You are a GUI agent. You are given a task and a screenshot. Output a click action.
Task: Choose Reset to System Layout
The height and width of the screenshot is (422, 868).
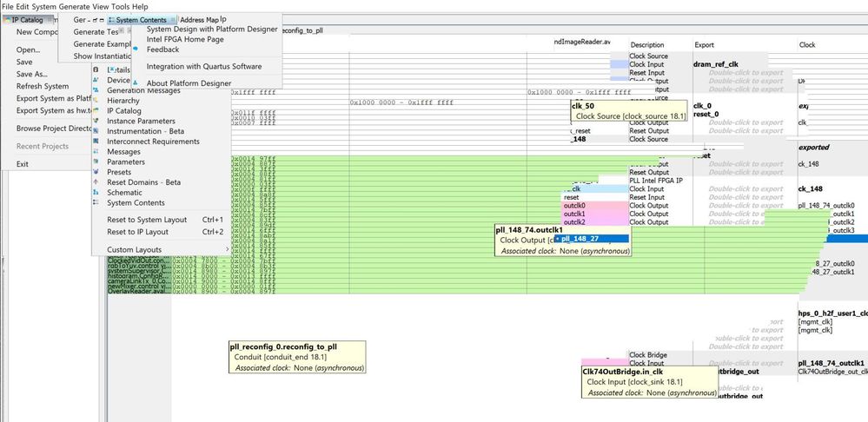pos(147,220)
